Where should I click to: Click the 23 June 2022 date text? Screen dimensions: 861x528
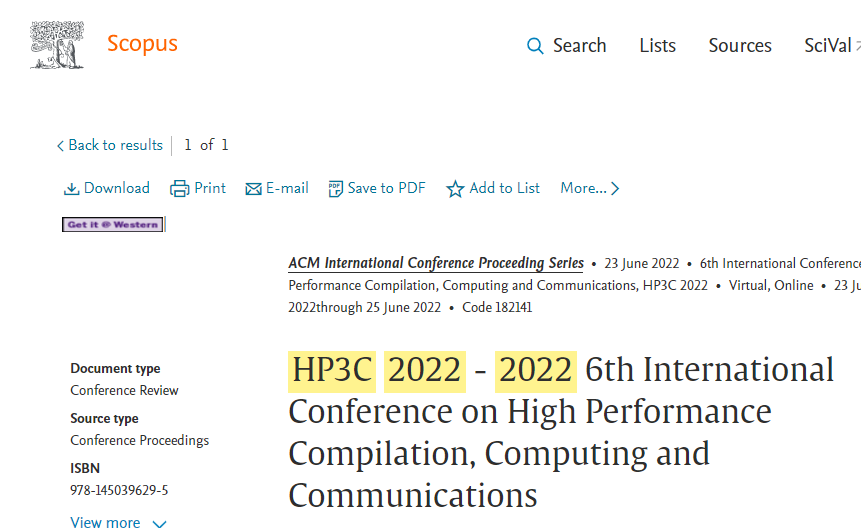click(642, 263)
